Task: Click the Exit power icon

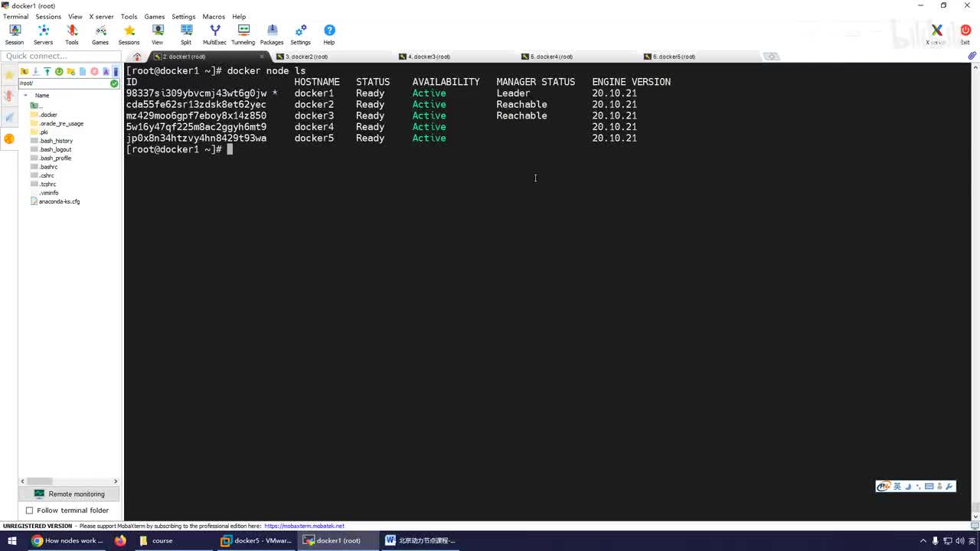Action: click(965, 34)
